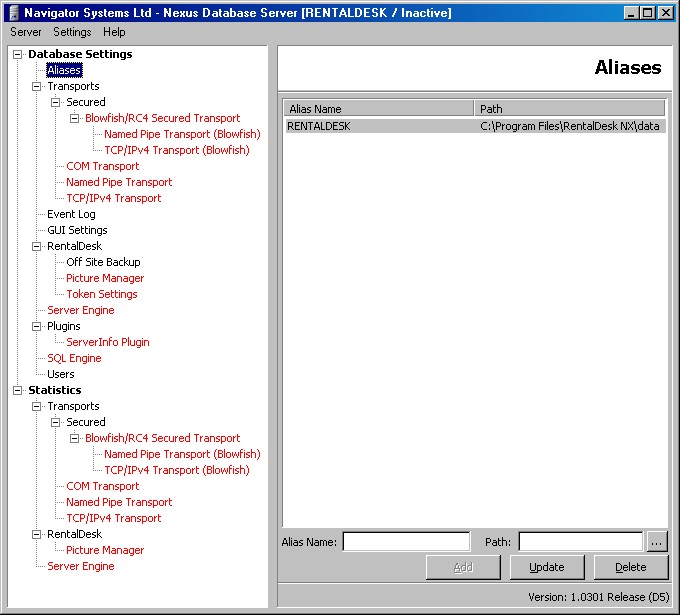Collapse RentalDesk node under Statistics
Screen dimensions: 680x615
click(36, 534)
